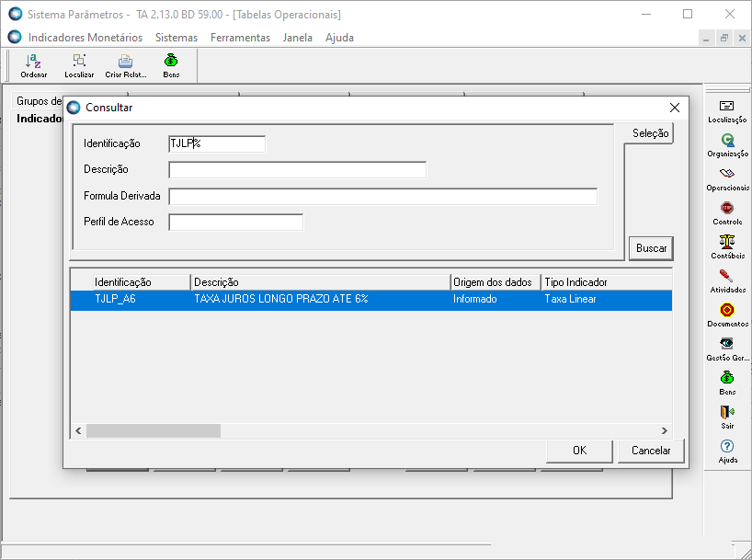
Task: Restore the inner MDI child window
Action: (724, 38)
